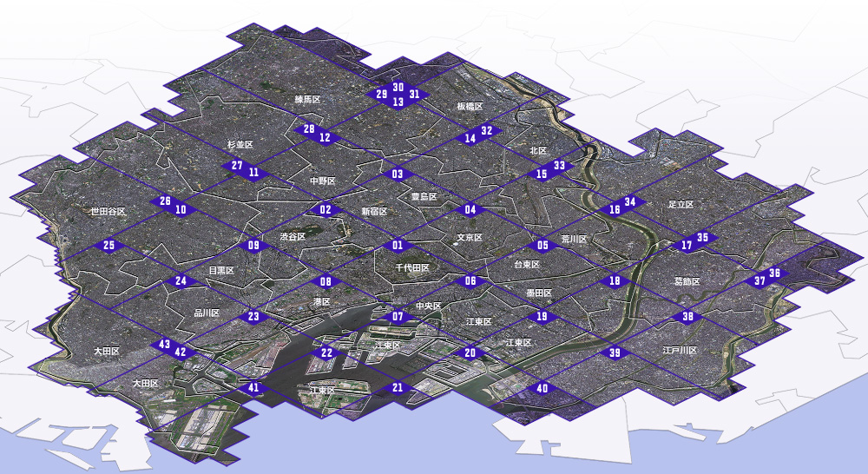Click tile number 10

pyautogui.click(x=181, y=210)
